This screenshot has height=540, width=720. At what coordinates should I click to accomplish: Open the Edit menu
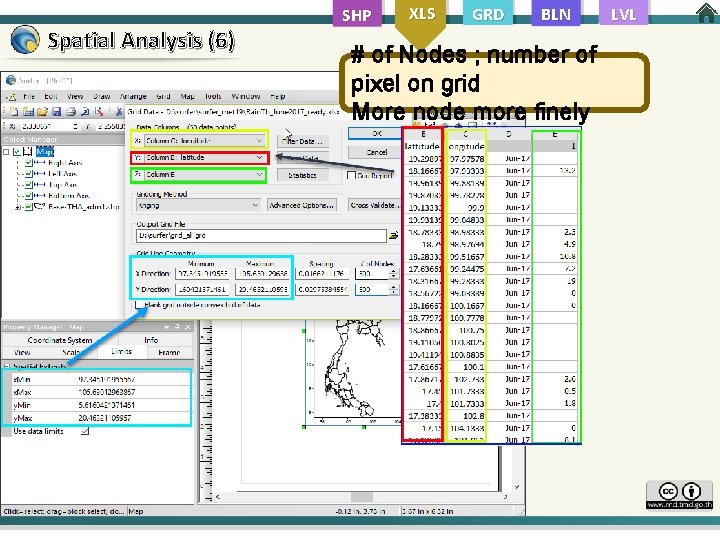(51, 96)
